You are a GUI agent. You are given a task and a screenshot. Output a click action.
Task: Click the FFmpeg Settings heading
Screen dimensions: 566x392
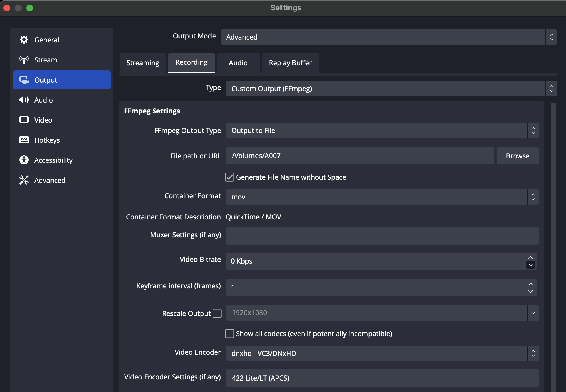tap(152, 111)
